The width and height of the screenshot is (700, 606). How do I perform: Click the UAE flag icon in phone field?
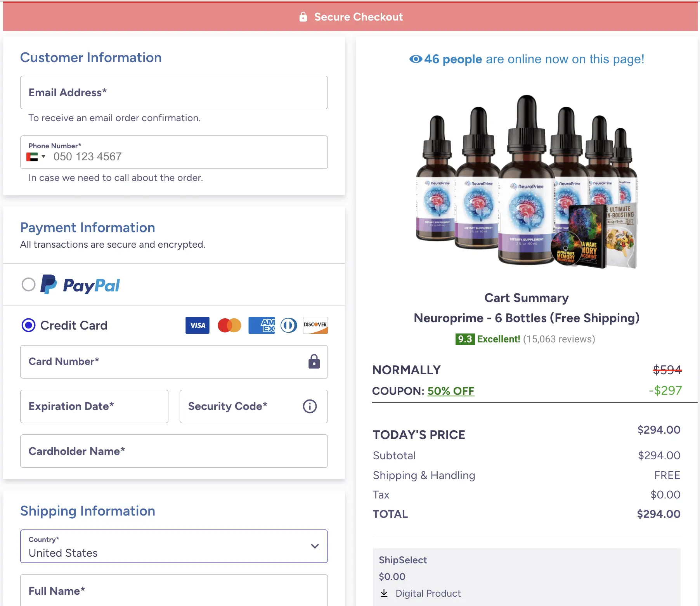[32, 157]
